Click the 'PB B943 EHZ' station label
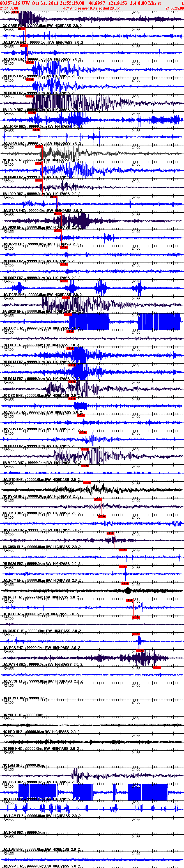 tap(13, 379)
